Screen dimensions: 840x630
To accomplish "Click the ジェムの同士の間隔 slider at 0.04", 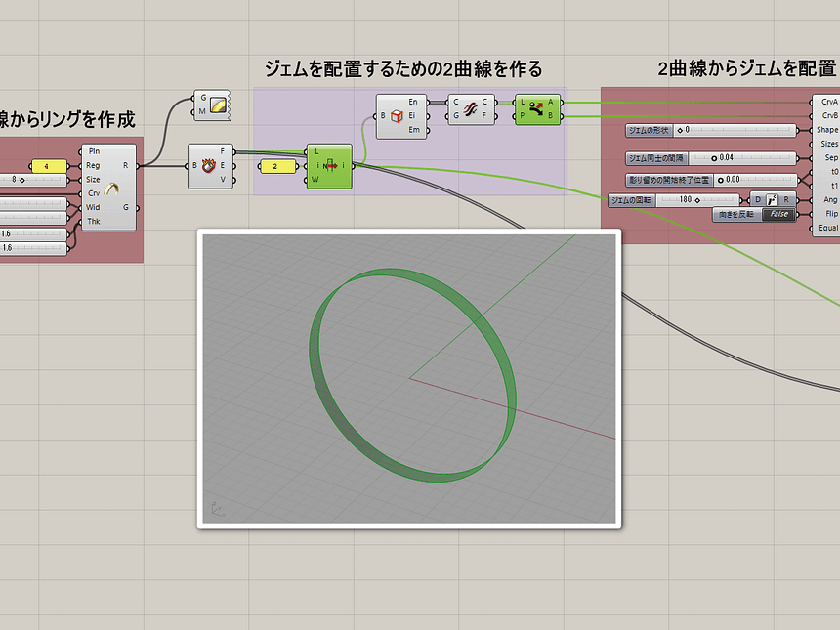I will click(715, 158).
